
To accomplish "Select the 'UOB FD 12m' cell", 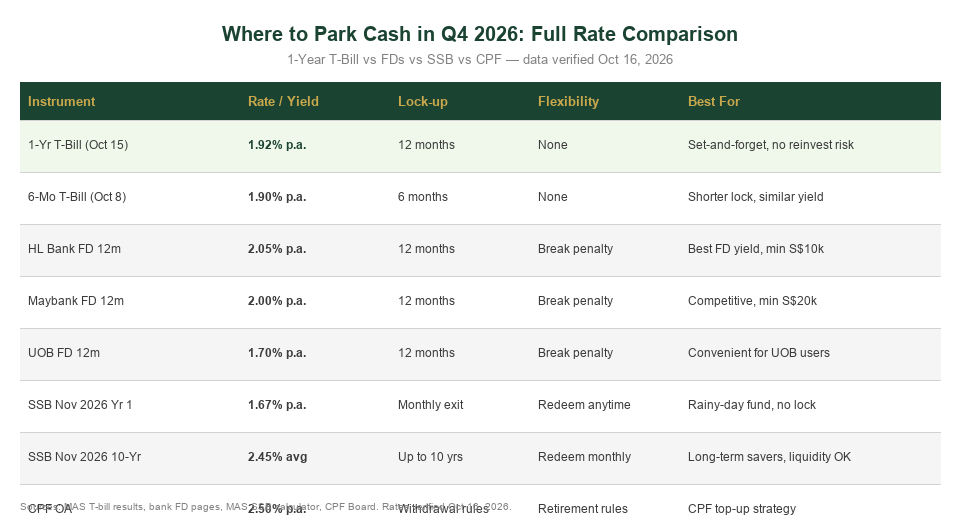I will click(64, 353).
